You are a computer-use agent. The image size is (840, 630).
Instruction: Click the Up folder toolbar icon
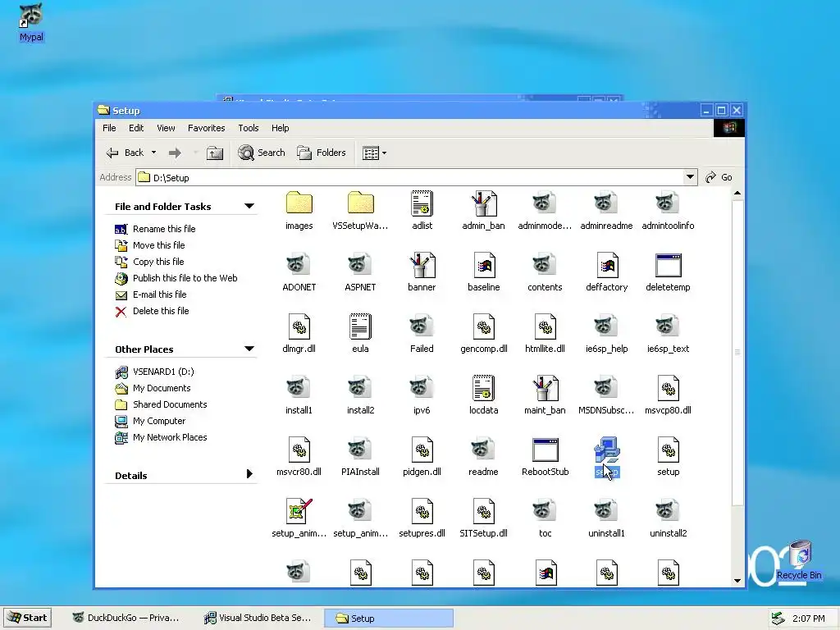[x=215, y=153]
